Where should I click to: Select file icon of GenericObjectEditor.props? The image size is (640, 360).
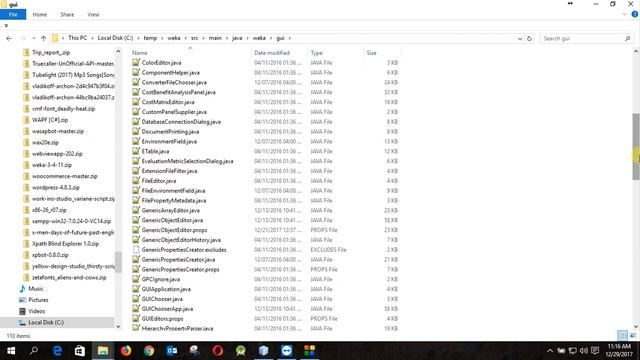[136, 230]
